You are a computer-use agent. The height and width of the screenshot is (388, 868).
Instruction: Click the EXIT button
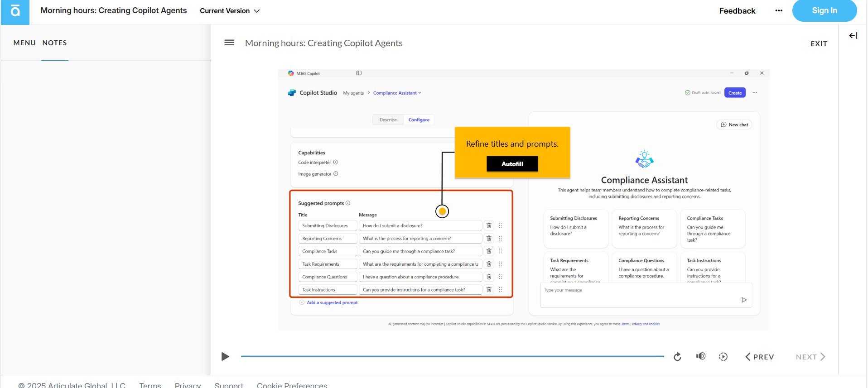[819, 44]
